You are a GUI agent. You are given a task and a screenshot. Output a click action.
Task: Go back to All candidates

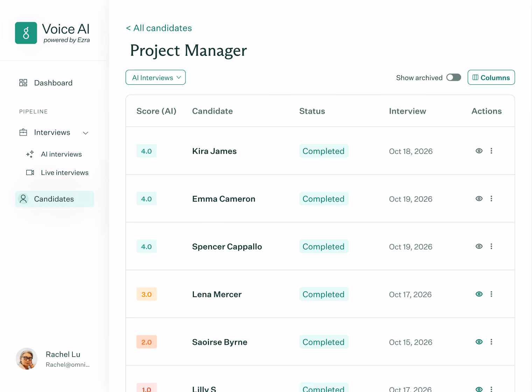(x=159, y=28)
